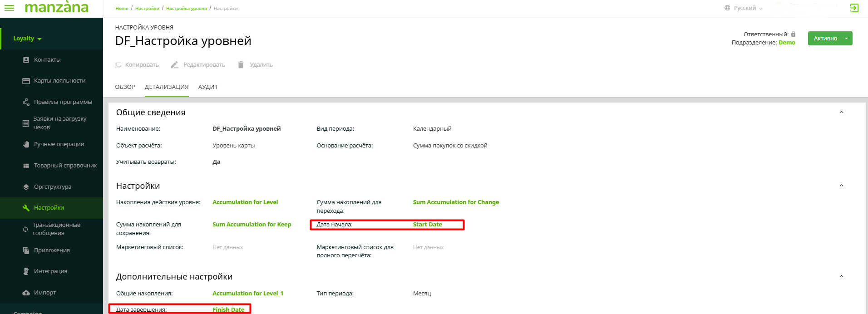
Task: Collapse the Общие сведения section
Action: pyautogui.click(x=841, y=112)
